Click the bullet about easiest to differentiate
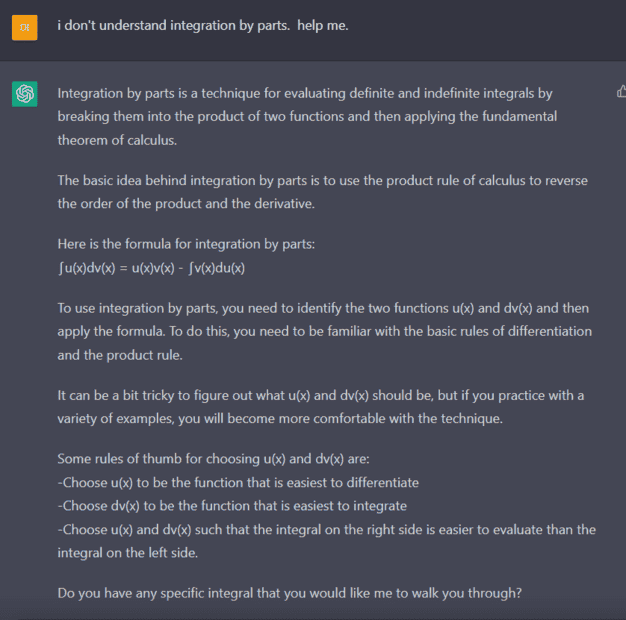This screenshot has width=626, height=620. click(x=238, y=482)
